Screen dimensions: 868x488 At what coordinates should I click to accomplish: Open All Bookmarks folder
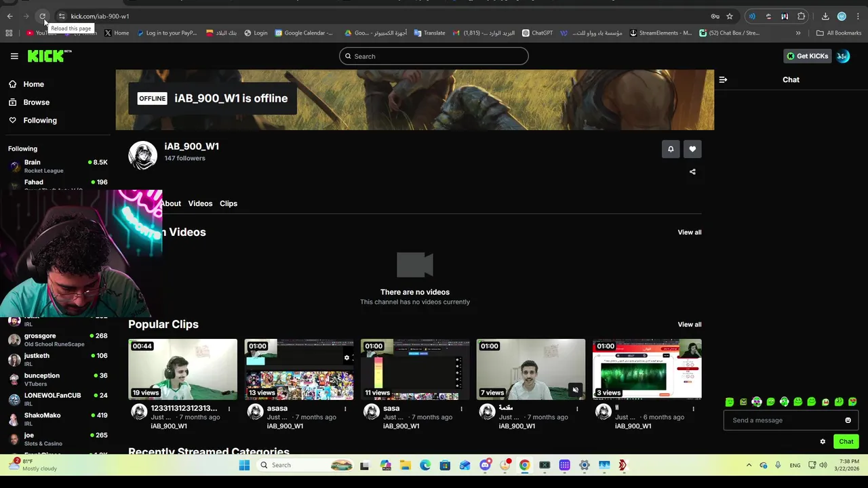pyautogui.click(x=839, y=33)
